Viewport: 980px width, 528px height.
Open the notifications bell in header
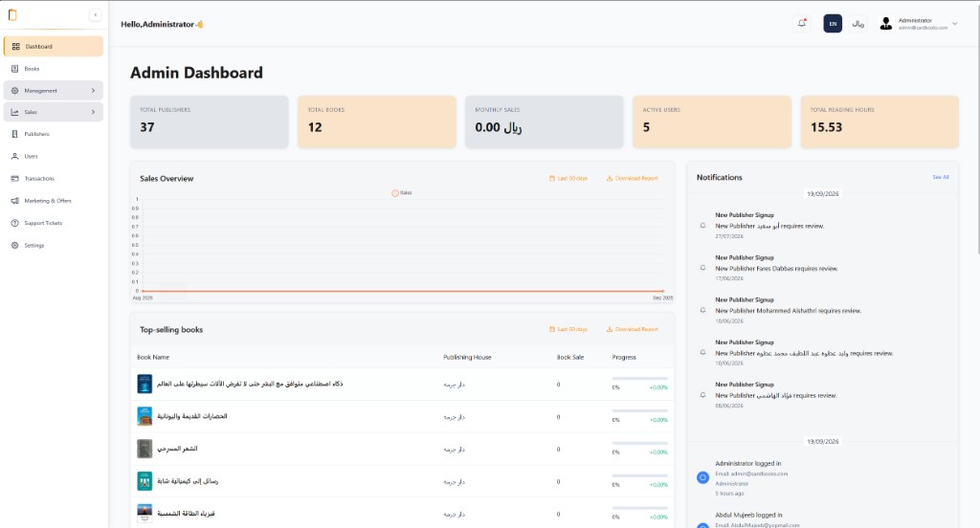[802, 23]
